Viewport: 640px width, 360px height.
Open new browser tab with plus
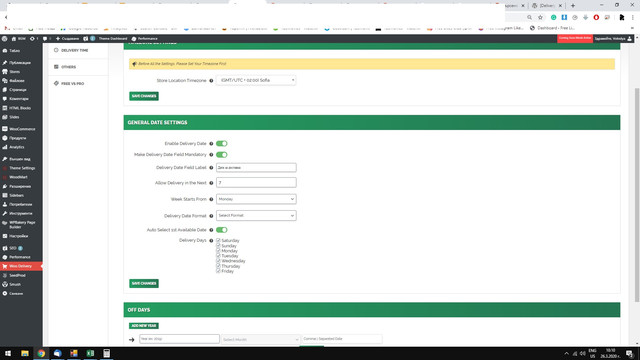[x=573, y=6]
